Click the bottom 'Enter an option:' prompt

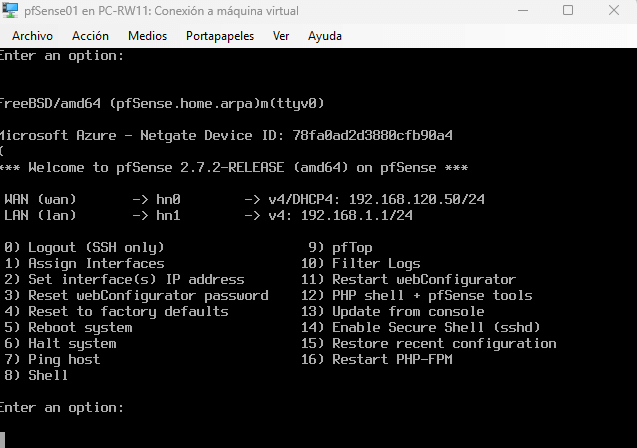(62, 407)
